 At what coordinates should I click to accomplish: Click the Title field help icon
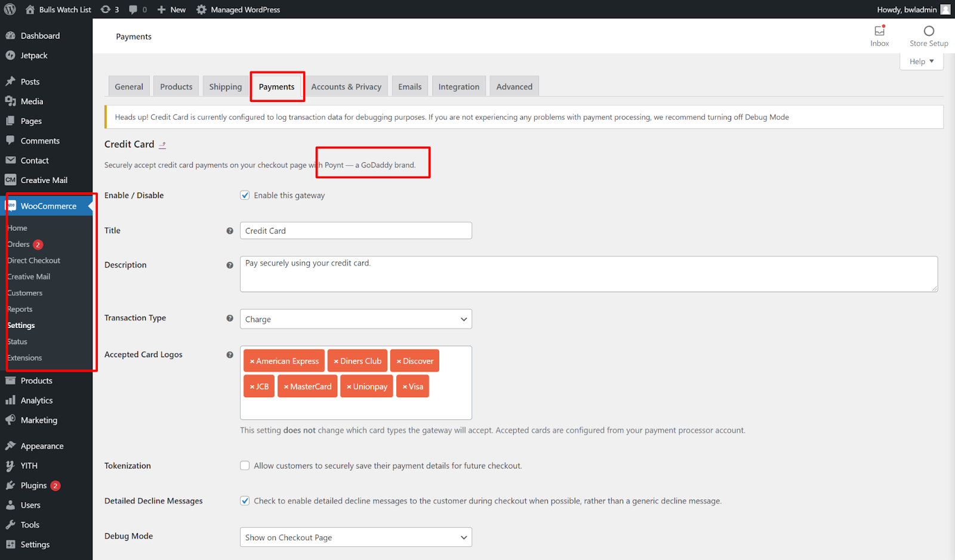230,231
